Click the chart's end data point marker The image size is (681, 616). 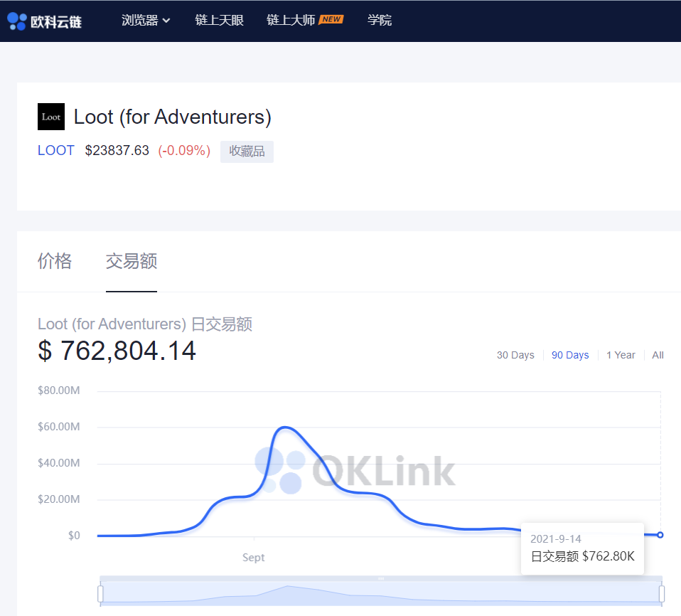point(660,535)
